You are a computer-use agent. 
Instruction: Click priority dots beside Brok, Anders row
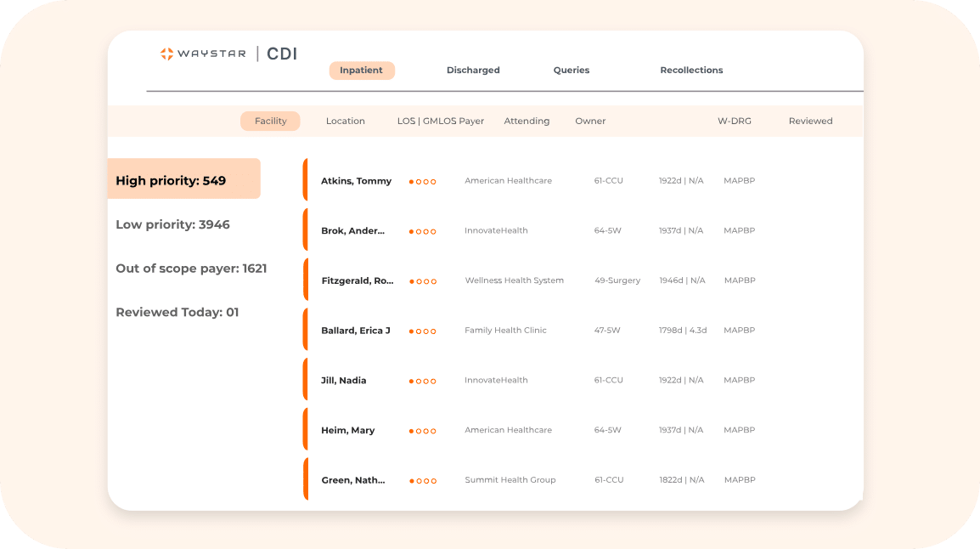(x=422, y=232)
